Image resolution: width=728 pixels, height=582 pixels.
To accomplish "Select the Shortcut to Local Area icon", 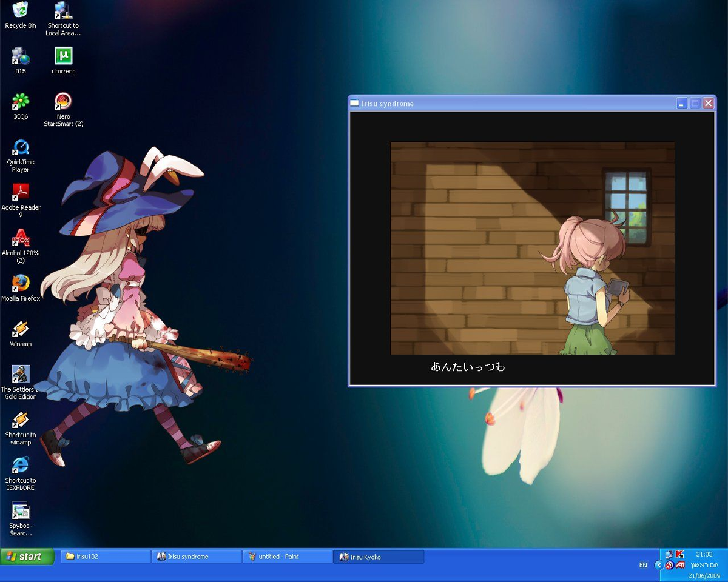I will tap(63, 10).
